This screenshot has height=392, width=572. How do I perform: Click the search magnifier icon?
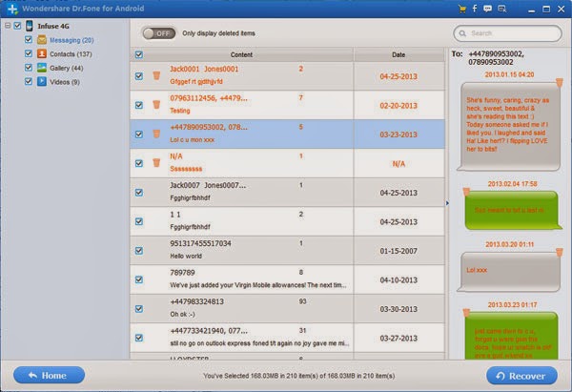(x=462, y=33)
